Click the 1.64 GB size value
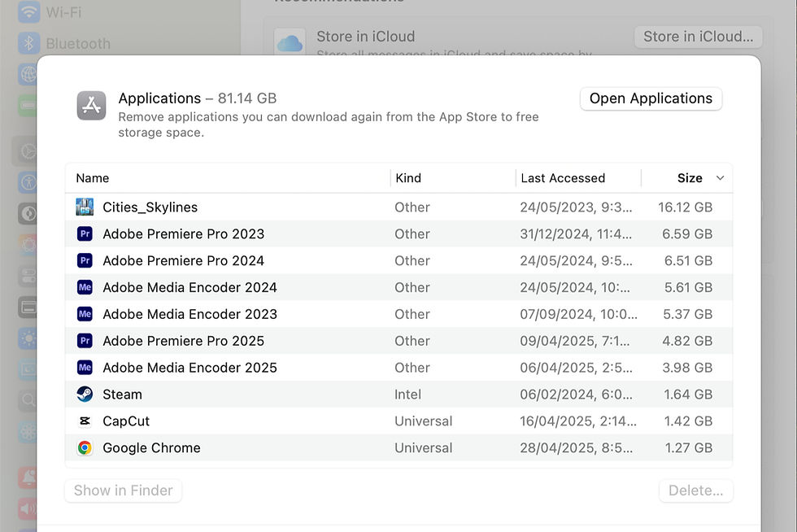The image size is (797, 532). click(x=688, y=395)
